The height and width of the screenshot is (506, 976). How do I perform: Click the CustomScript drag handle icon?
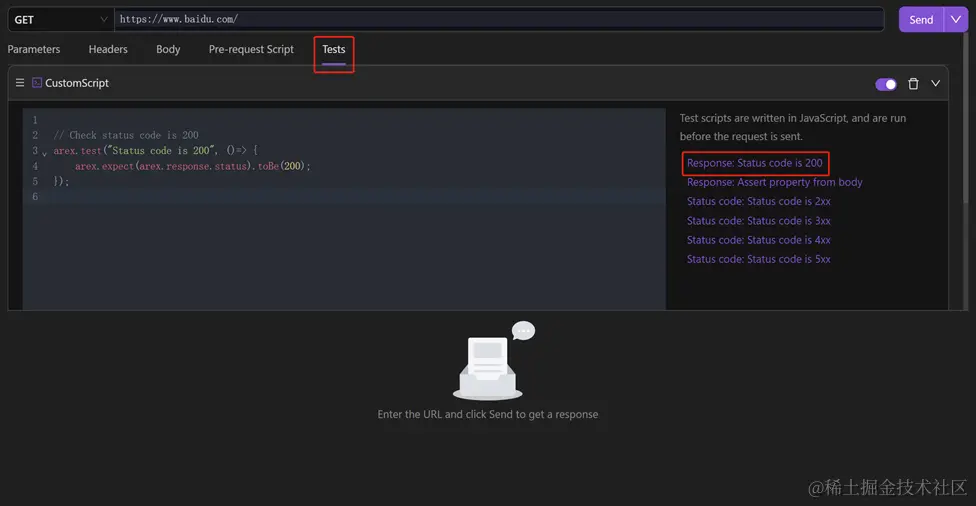click(x=20, y=83)
